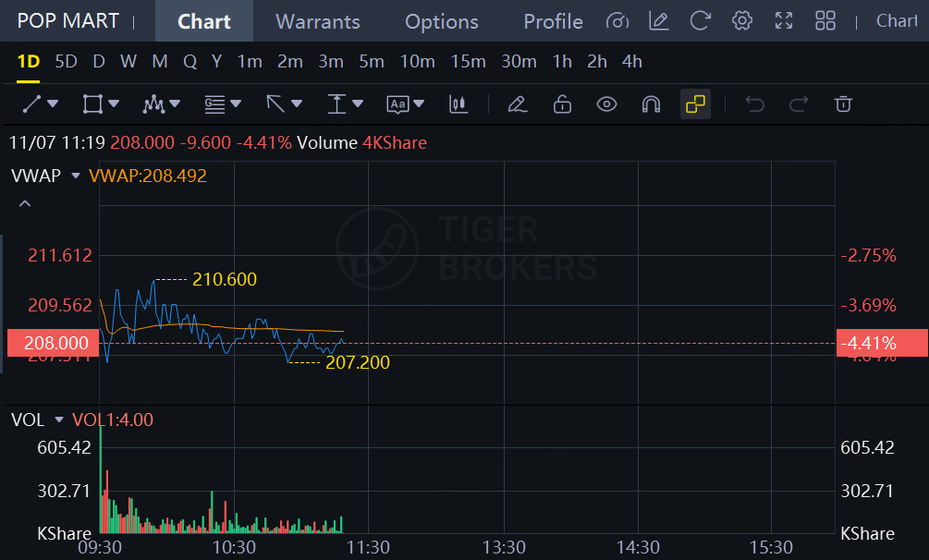Delete drawings with the trash icon
Viewport: 929px width, 560px height.
[843, 104]
